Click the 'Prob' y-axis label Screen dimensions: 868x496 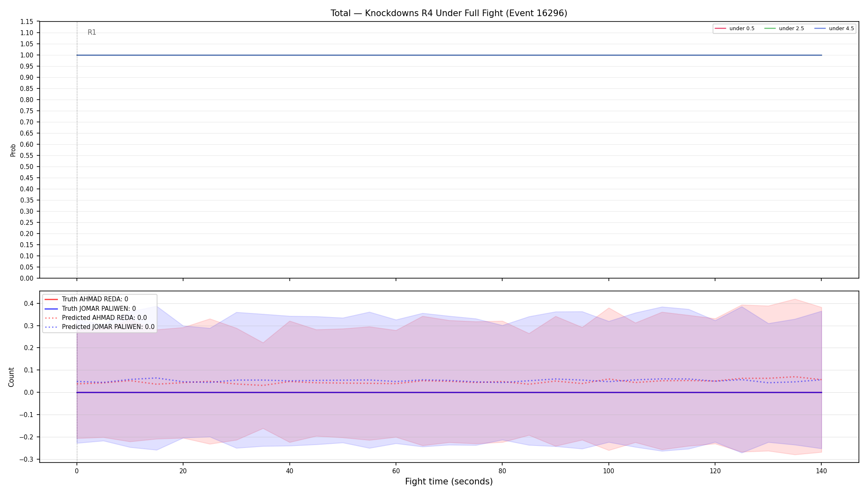[13, 150]
